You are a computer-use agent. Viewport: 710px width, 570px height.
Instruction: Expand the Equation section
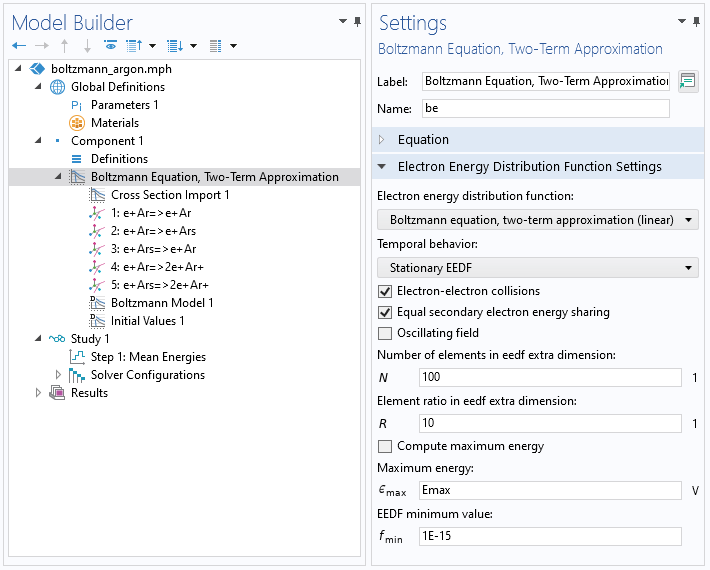click(x=382, y=139)
